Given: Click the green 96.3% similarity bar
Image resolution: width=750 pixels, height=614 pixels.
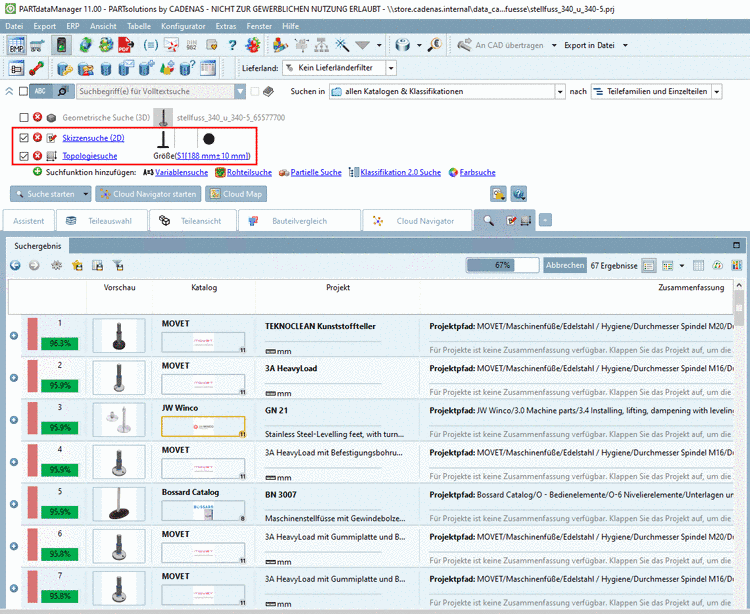Looking at the screenshot, I should [60, 343].
